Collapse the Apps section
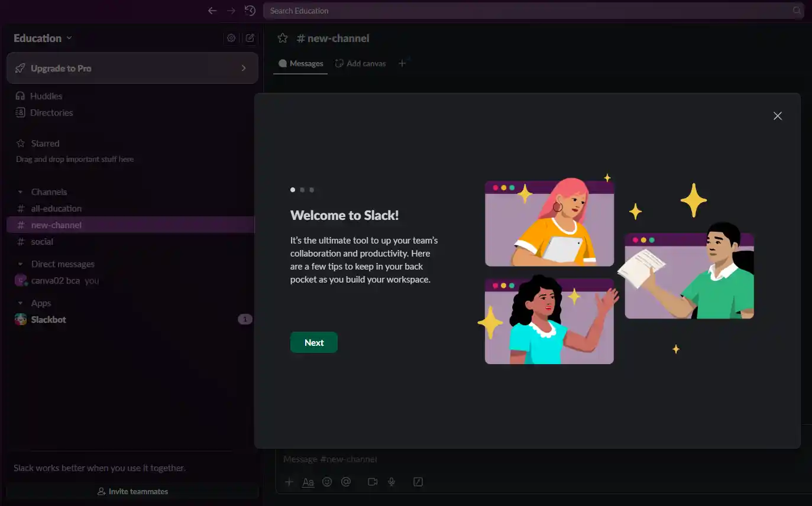This screenshot has height=506, width=812. [x=20, y=303]
